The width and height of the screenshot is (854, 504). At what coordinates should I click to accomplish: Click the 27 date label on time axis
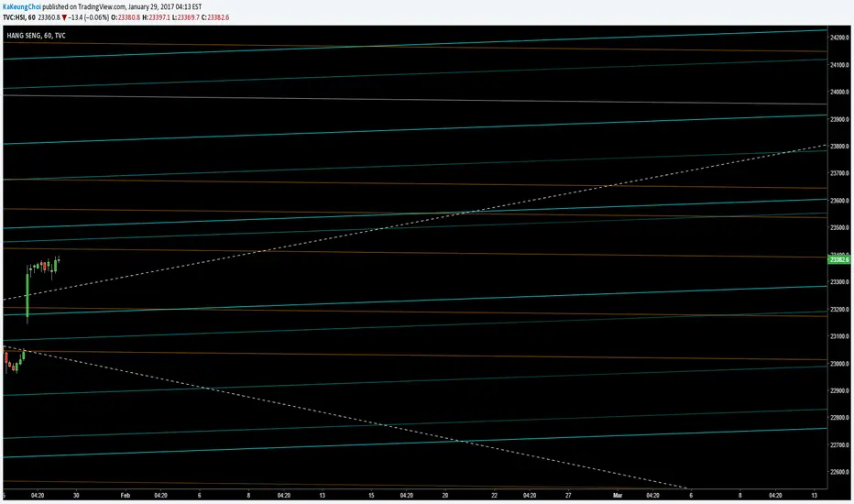569,496
